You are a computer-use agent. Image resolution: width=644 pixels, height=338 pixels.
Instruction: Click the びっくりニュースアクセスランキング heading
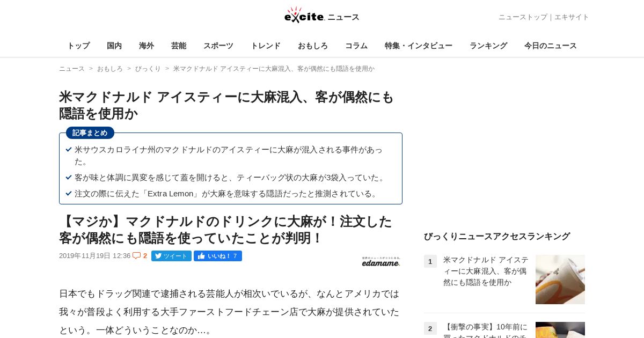point(497,236)
